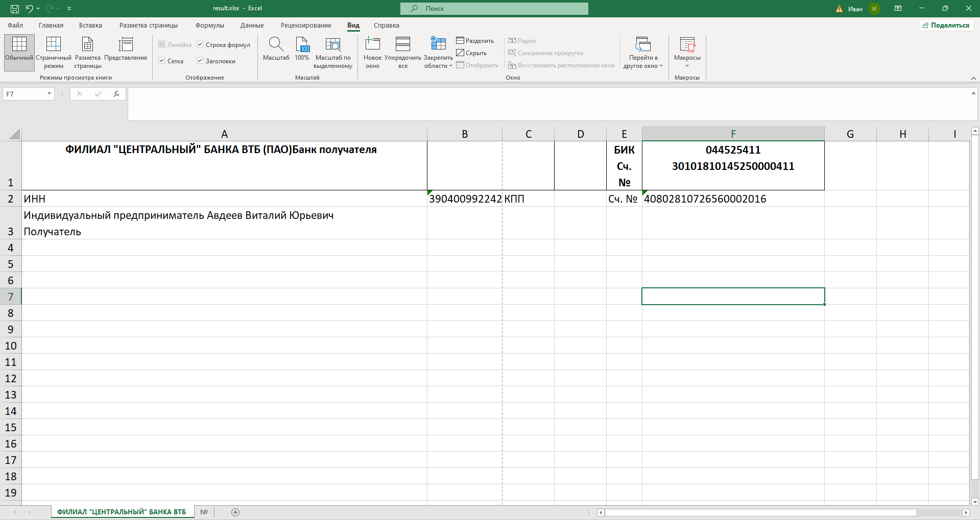Screen dimensions: 980x520
Task: Add a new sheet with plus icon
Action: (235, 512)
